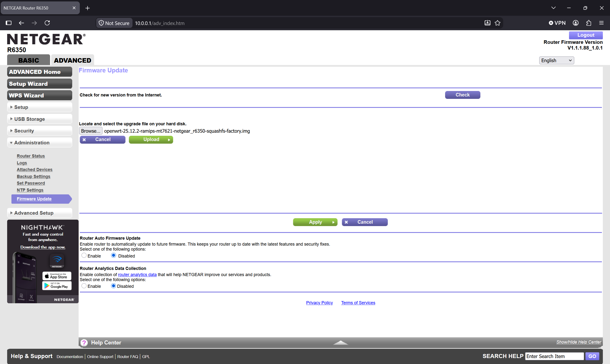This screenshot has height=364, width=610.
Task: Bookmark this page with the star icon
Action: [498, 23]
